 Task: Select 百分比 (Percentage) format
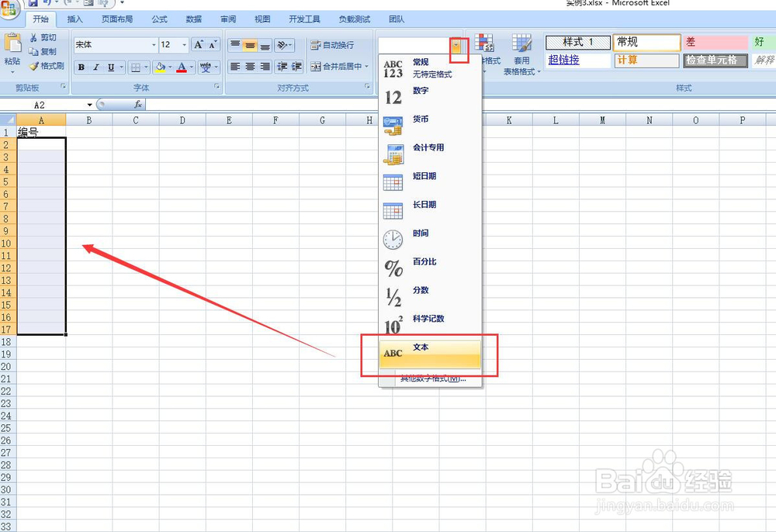pyautogui.click(x=430, y=268)
